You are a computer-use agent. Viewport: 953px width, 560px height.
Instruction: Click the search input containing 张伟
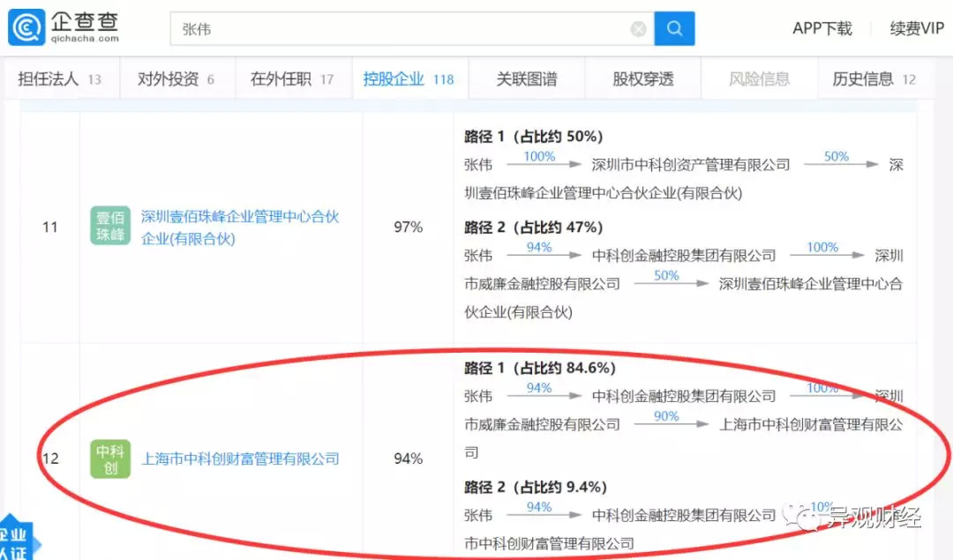tap(412, 28)
